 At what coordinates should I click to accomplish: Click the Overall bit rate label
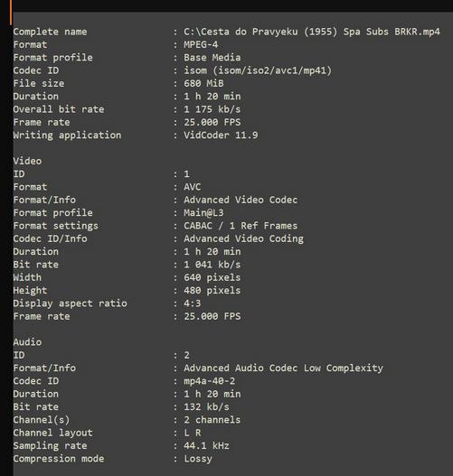(59, 109)
